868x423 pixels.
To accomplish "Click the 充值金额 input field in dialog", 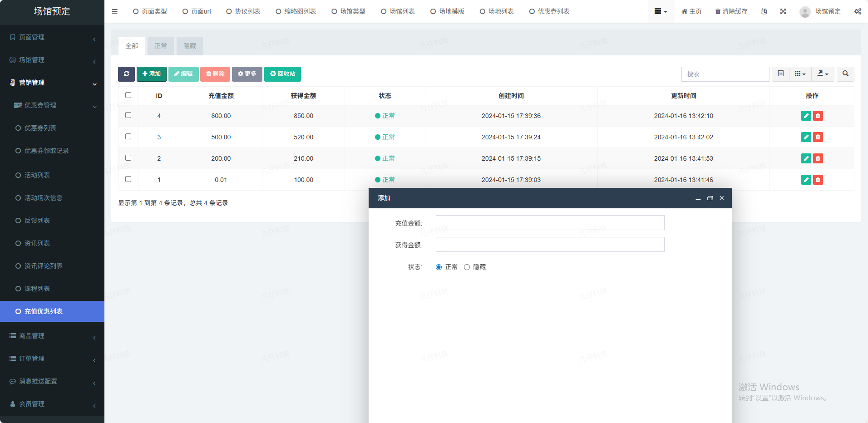I will click(x=550, y=223).
